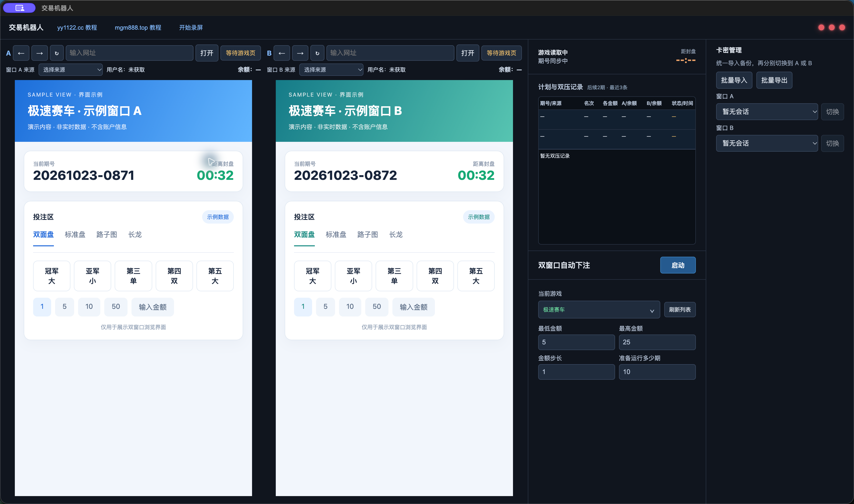Expand the 窗口 A session dropdown
854x504 pixels.
tap(767, 112)
